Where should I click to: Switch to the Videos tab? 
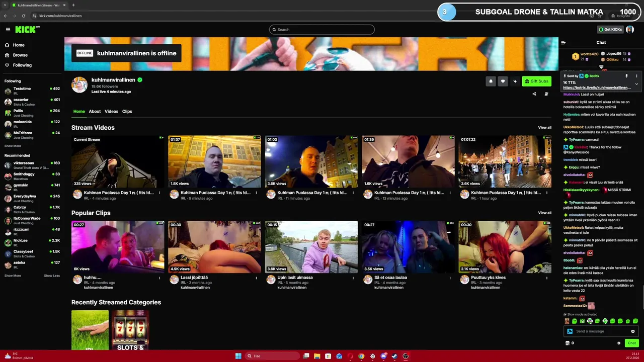111,112
